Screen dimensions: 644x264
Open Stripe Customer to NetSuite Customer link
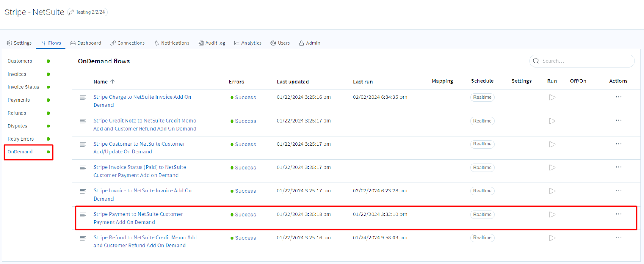pos(139,148)
